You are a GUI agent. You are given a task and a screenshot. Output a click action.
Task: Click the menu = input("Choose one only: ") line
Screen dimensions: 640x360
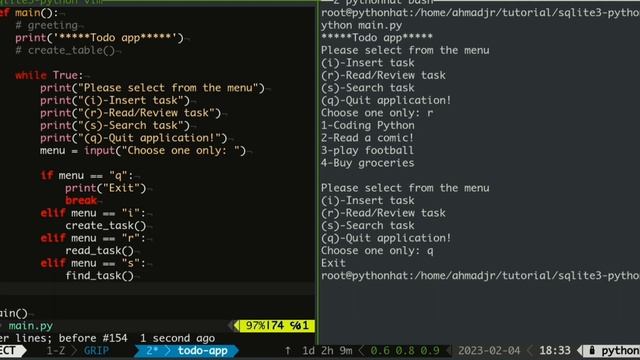(x=143, y=151)
